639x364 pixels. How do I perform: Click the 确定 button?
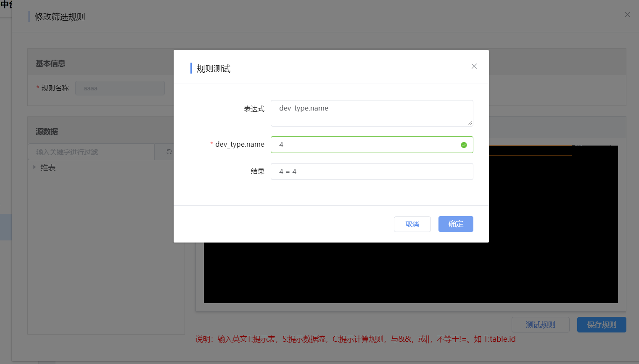point(456,224)
